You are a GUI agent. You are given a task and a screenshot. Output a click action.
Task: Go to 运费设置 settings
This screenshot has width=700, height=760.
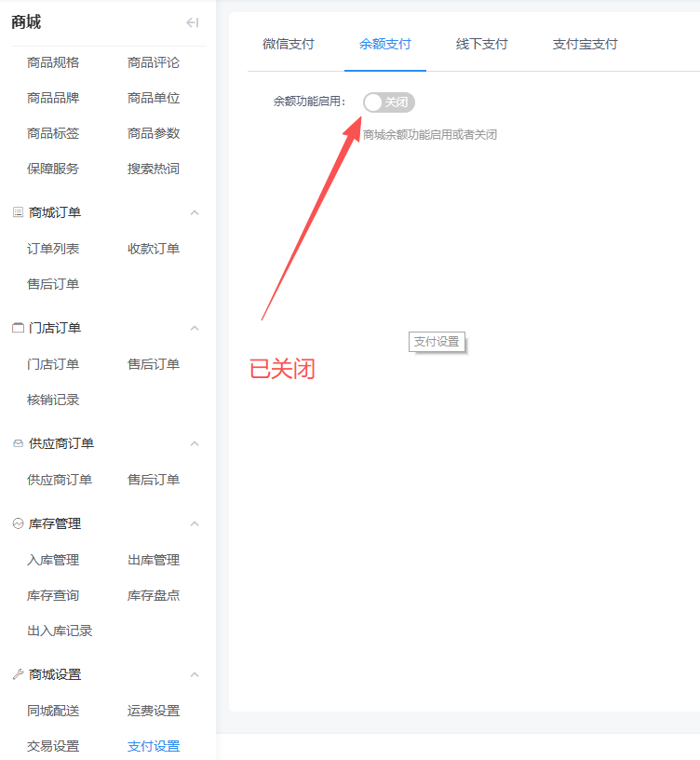pyautogui.click(x=154, y=711)
